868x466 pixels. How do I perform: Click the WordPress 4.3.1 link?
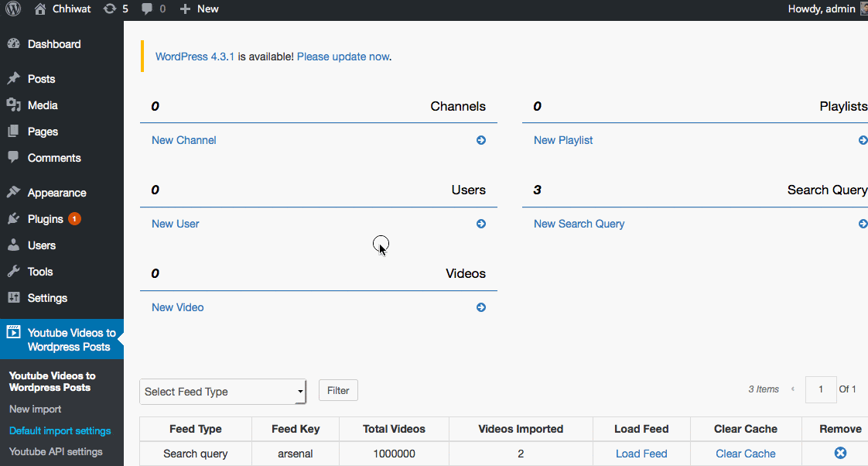pyautogui.click(x=195, y=57)
